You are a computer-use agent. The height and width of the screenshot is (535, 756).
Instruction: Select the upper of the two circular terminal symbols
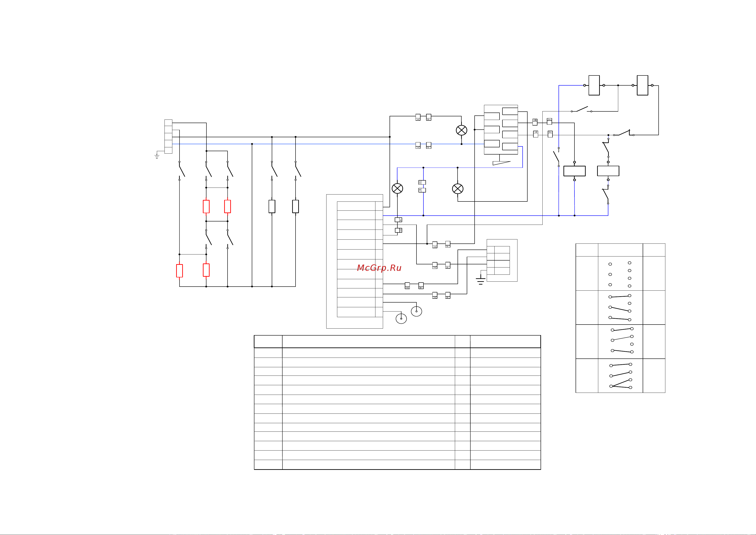coord(416,311)
